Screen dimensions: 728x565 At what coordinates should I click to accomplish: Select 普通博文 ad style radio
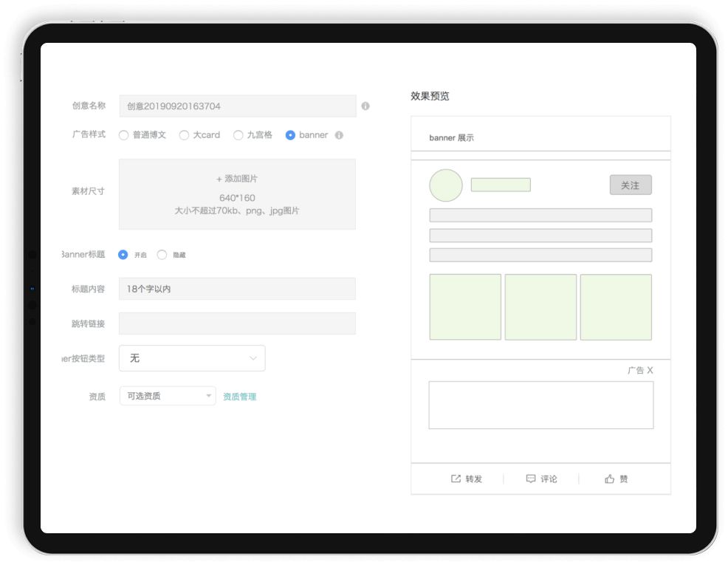click(x=123, y=135)
